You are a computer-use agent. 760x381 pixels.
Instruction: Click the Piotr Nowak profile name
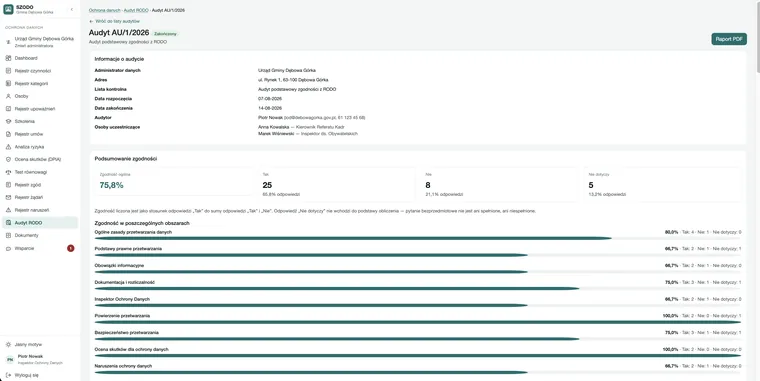coord(31,356)
